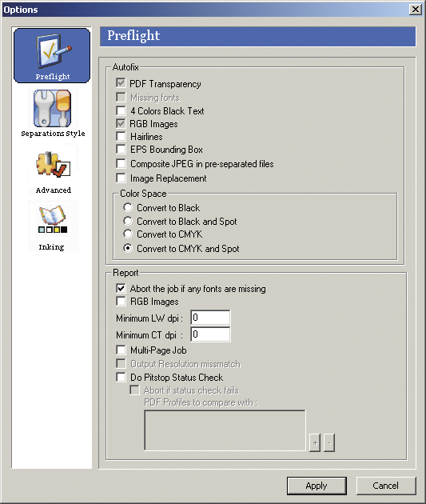Click the PDF Profiles list box

click(225, 430)
